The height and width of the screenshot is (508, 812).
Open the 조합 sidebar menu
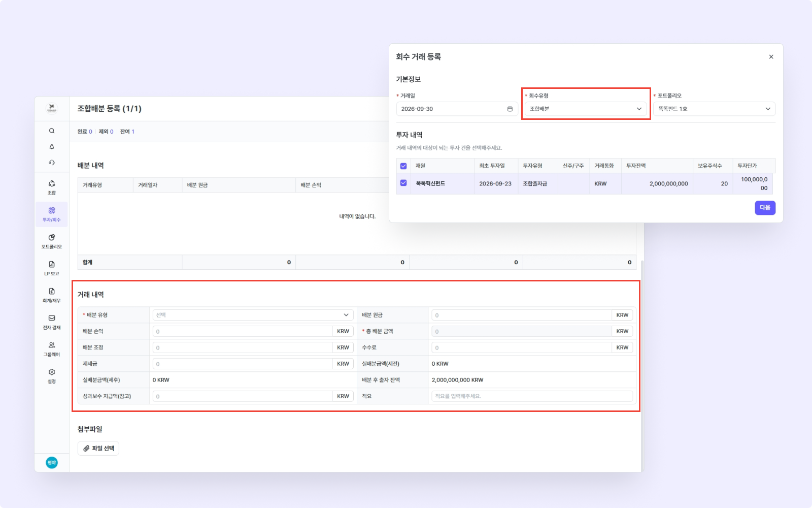click(x=52, y=187)
